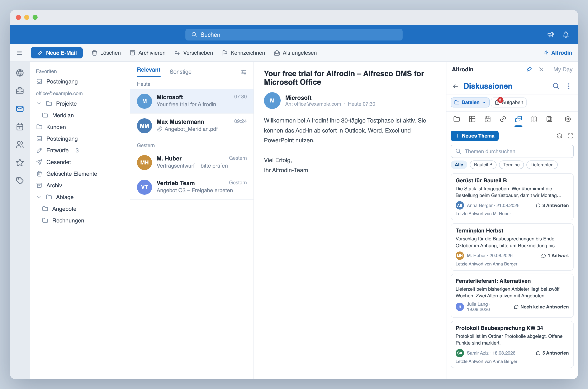Click the Neue E-Mail button
588x389 pixels.
point(57,53)
